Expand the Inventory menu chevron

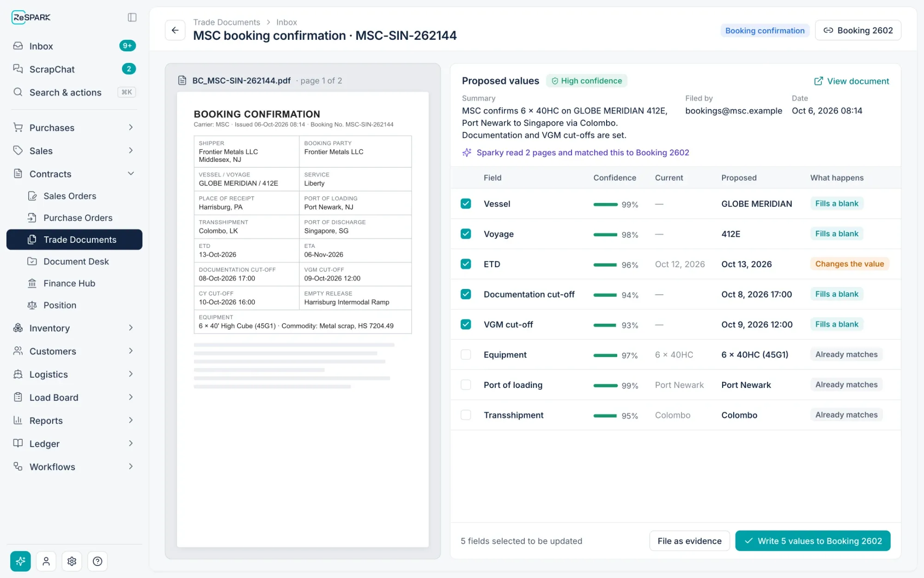coord(131,328)
